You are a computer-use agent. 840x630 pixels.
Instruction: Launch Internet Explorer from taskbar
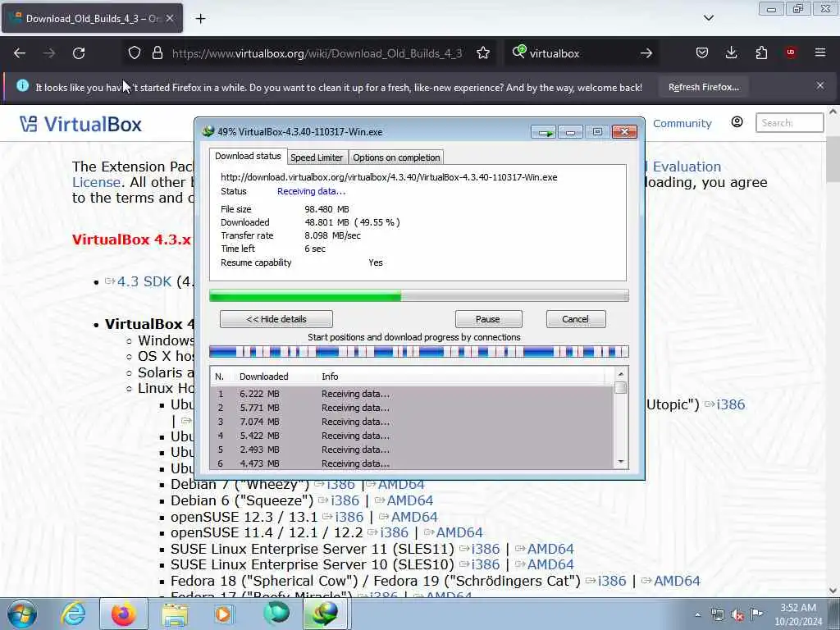point(73,614)
